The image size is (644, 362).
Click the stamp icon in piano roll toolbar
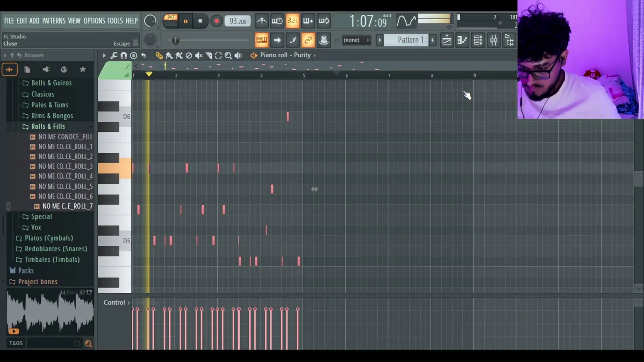133,55
